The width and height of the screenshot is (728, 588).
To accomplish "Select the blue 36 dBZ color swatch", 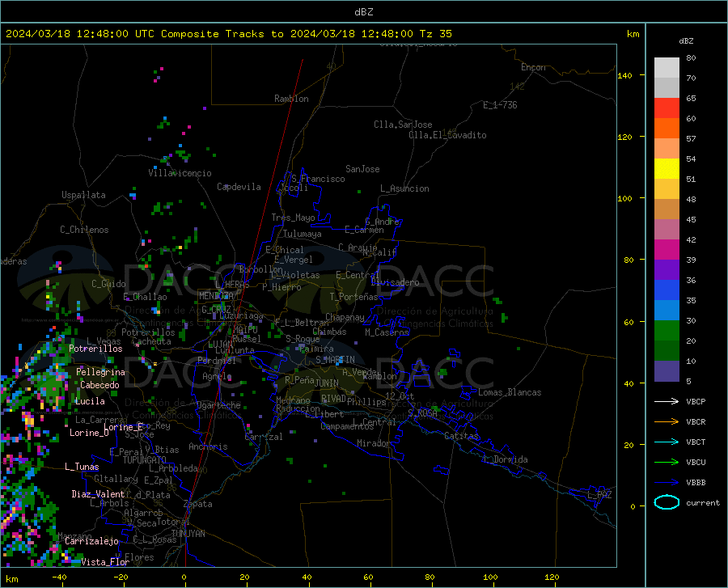I will tap(667, 290).
